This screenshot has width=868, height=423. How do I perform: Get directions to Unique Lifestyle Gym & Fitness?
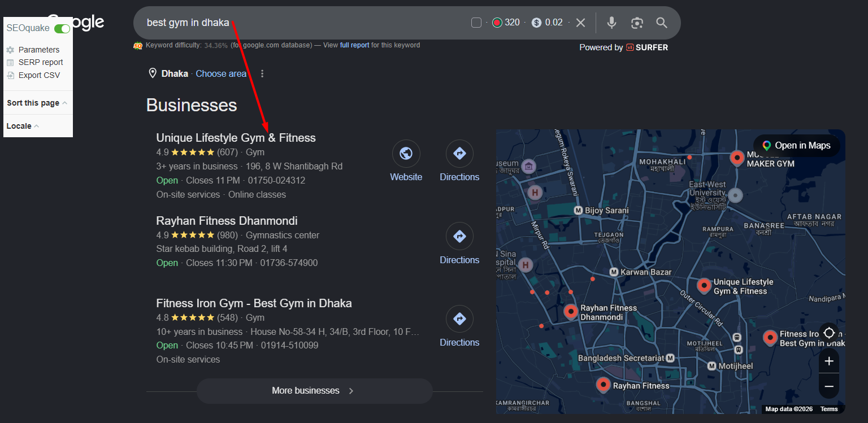coord(459,154)
